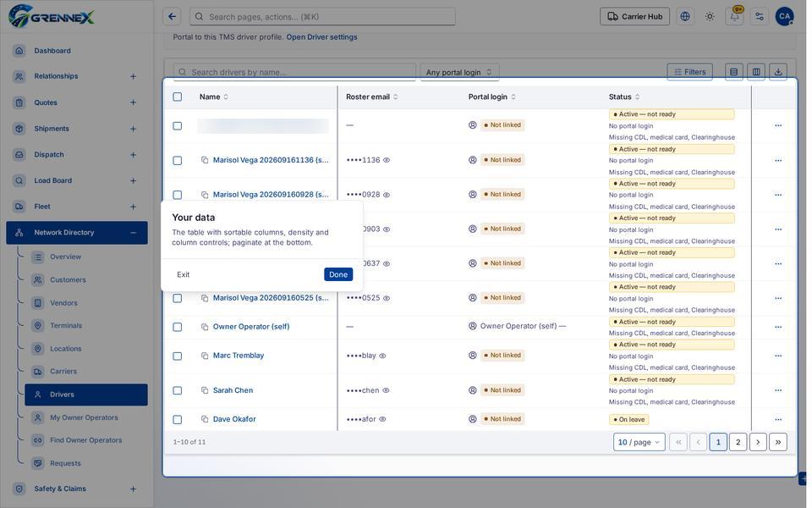Open the preferences sliders icon
The width and height of the screenshot is (812, 508).
pos(760,17)
